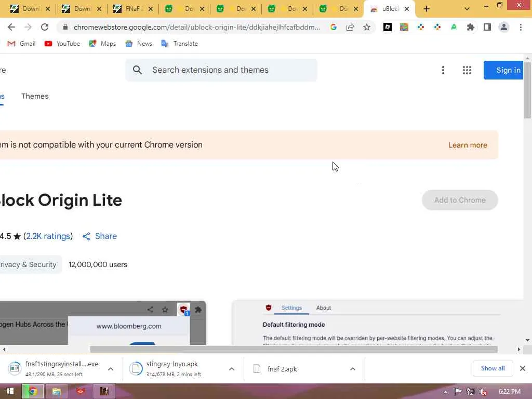532x399 pixels.
Task: Open the web store more options menu
Action: click(443, 70)
